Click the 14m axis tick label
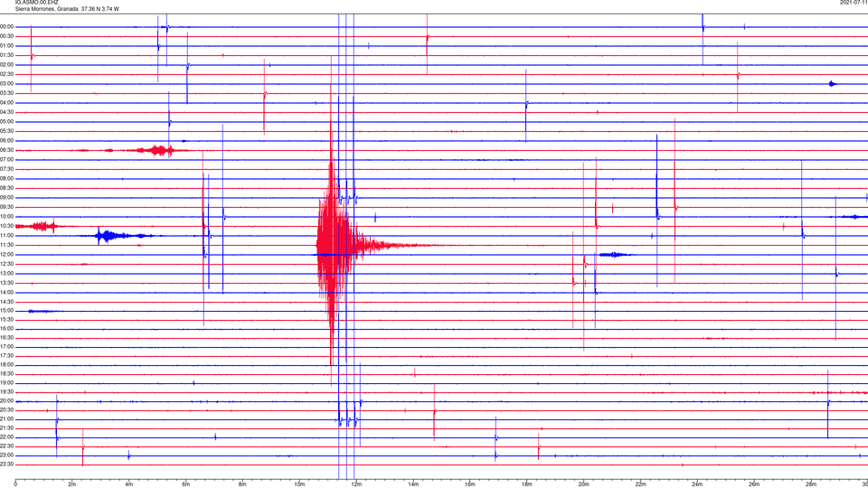The height and width of the screenshot is (488, 868). pyautogui.click(x=413, y=484)
